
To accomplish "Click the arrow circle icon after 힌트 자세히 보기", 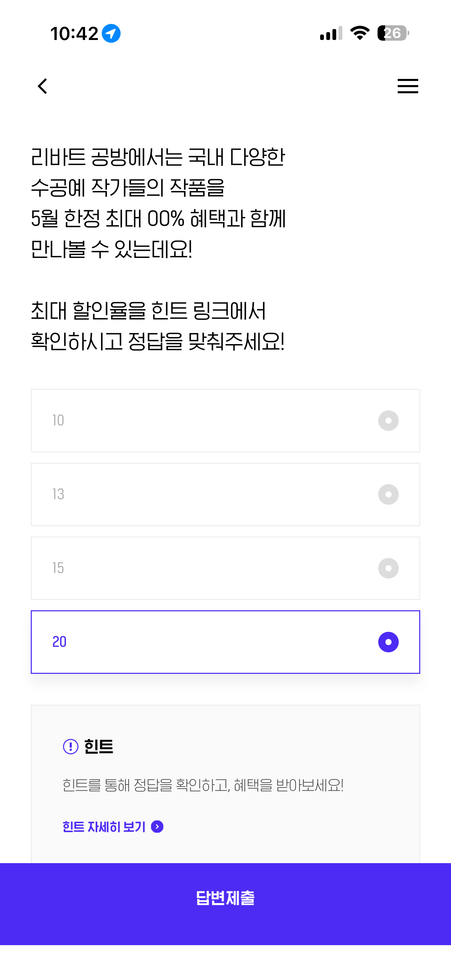I will [x=157, y=827].
